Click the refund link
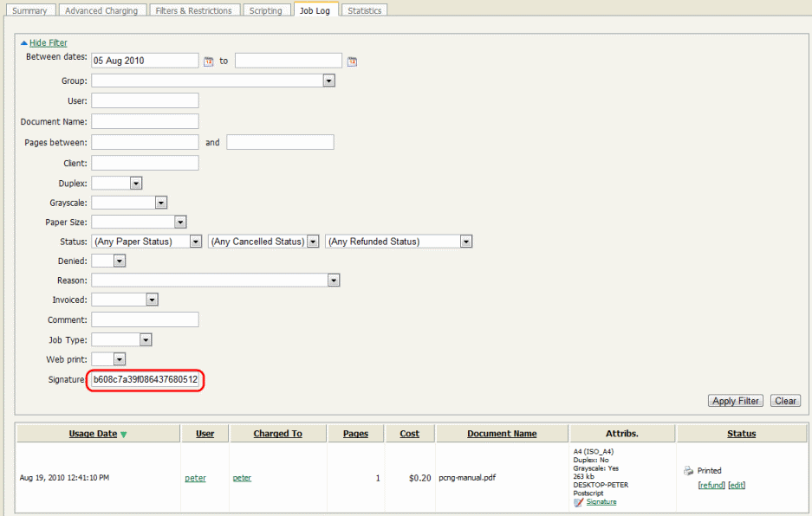812x516 pixels. 711,486
